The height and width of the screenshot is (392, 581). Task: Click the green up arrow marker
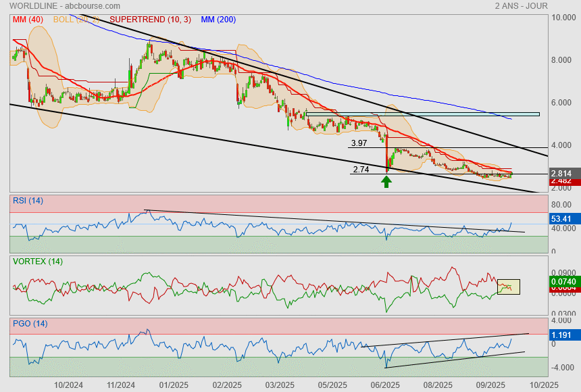pyautogui.click(x=386, y=181)
